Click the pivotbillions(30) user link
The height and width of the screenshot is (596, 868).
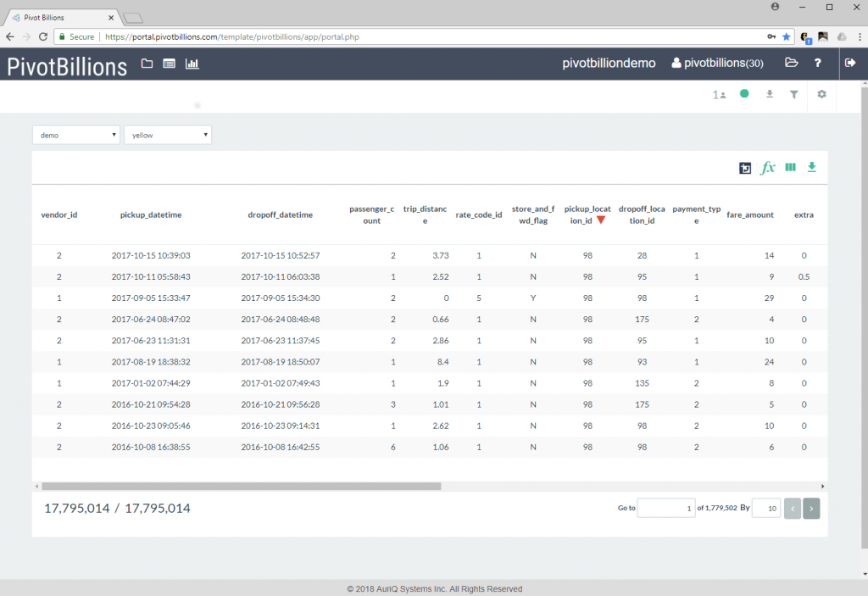pyautogui.click(x=717, y=63)
